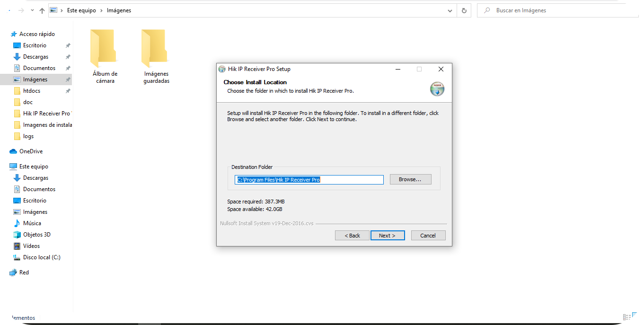This screenshot has width=644, height=325.
Task: Select Descargas under Acceso rápido
Action: coord(36,57)
